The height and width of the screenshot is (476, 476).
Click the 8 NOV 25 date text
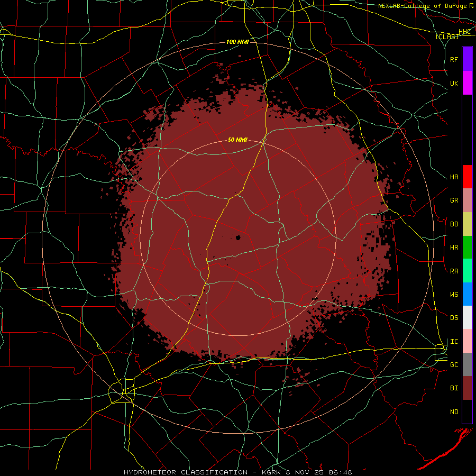pos(305,472)
